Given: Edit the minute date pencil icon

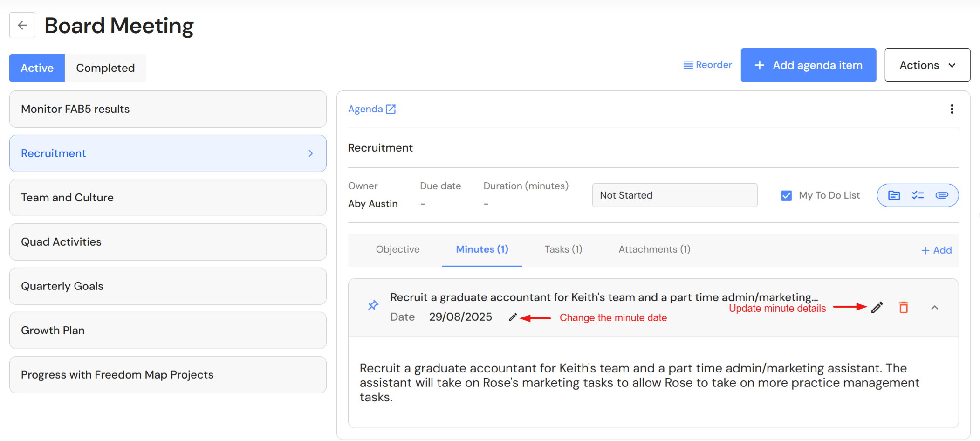Looking at the screenshot, I should [x=513, y=317].
